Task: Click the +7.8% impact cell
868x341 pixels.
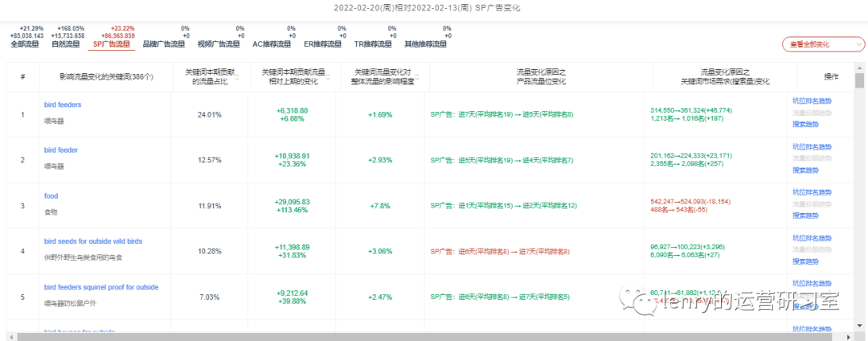Action: pyautogui.click(x=379, y=206)
